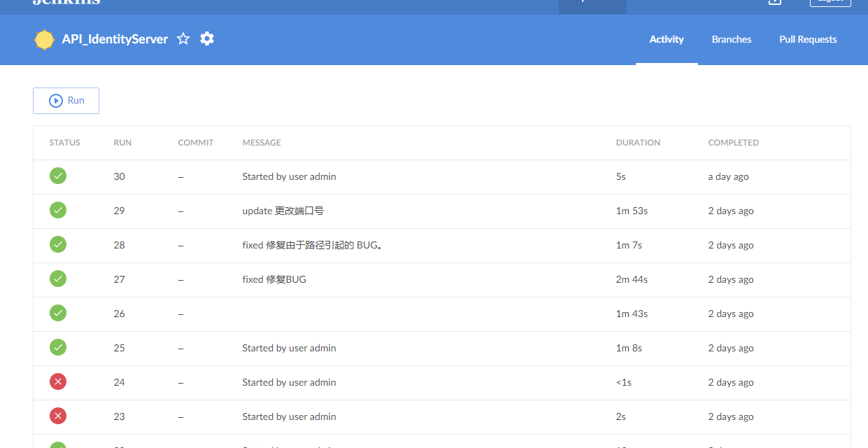Click the 'a day ago' completed cell
Screen dimensions: 868x448
click(728, 177)
